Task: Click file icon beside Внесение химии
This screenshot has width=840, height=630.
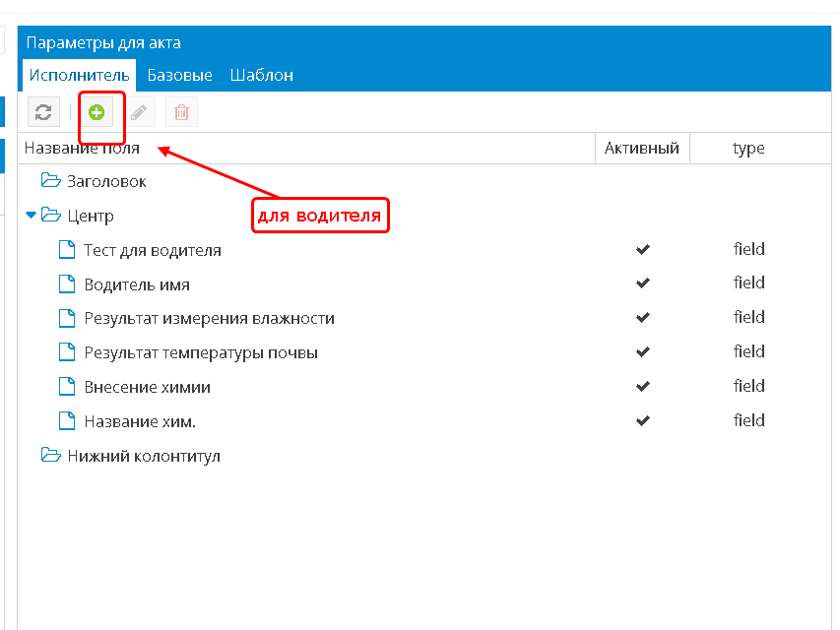Action: pyautogui.click(x=67, y=387)
